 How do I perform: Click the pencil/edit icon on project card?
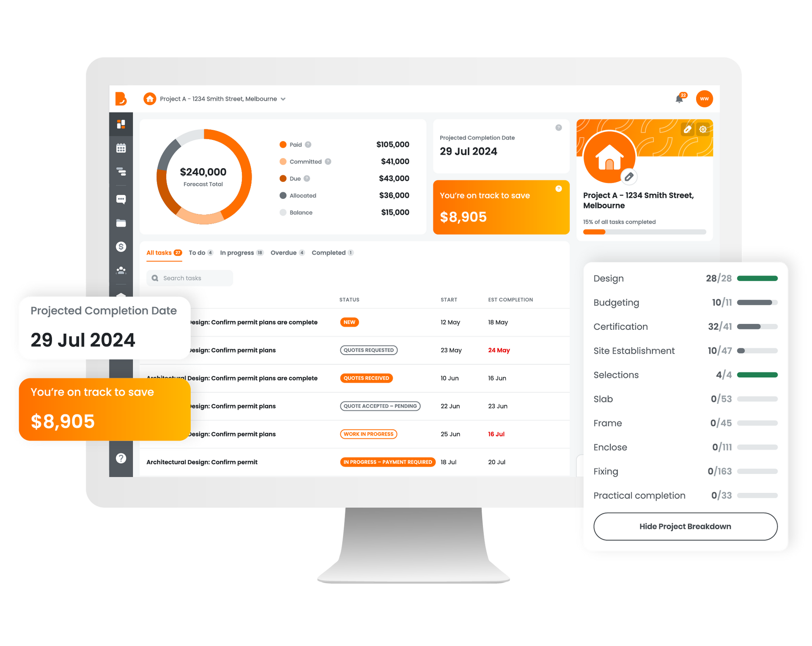[688, 131]
